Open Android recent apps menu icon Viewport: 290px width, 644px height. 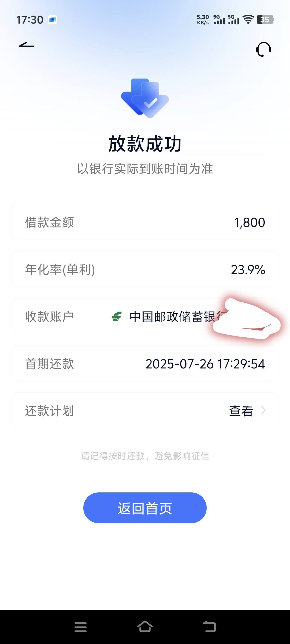[x=81, y=627]
